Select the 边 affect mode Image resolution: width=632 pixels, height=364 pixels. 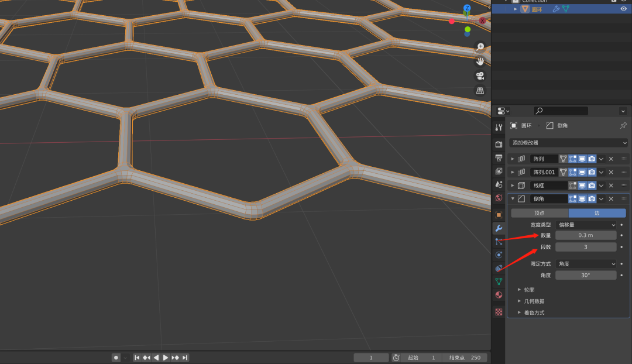click(x=597, y=213)
